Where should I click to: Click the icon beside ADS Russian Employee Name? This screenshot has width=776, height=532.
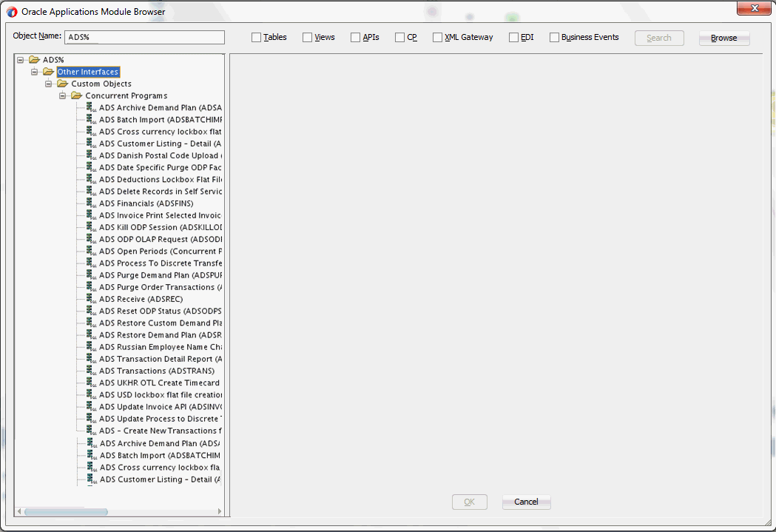pos(92,347)
